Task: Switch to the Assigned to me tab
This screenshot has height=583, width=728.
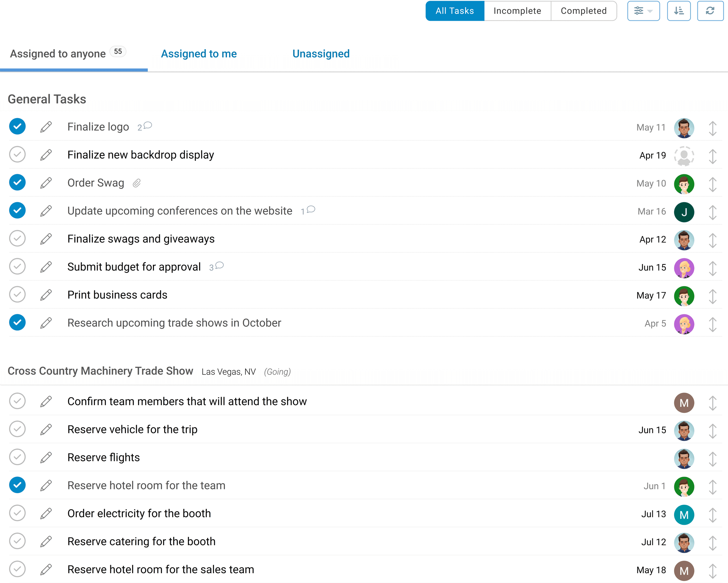Action: pos(199,54)
